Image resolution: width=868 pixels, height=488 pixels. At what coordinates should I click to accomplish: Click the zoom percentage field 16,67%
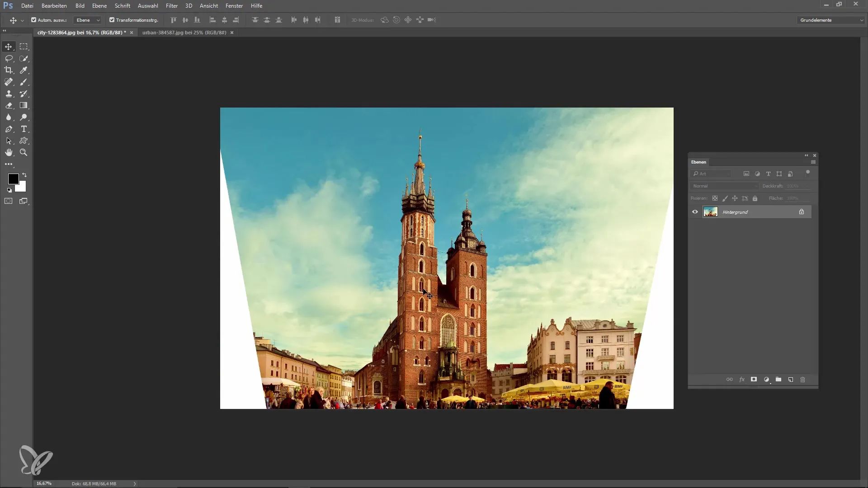(44, 483)
